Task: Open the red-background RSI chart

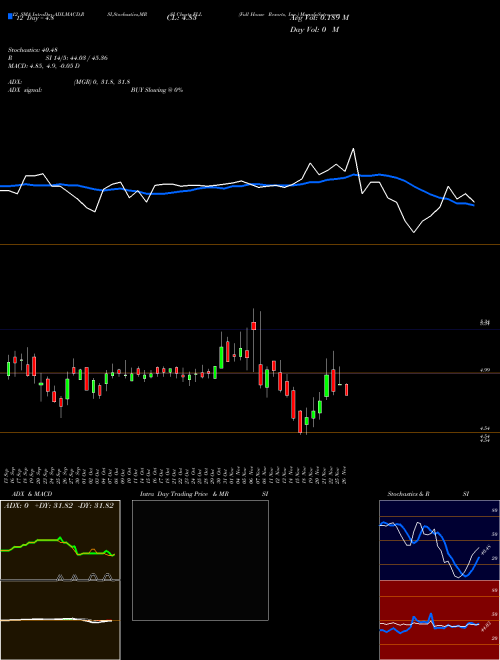Action: [x=439, y=620]
